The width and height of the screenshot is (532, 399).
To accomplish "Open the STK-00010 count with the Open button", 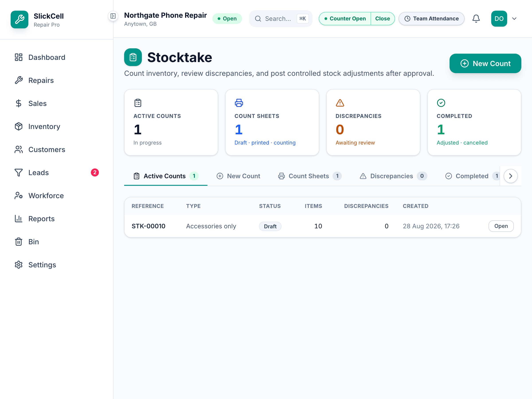I will [501, 226].
